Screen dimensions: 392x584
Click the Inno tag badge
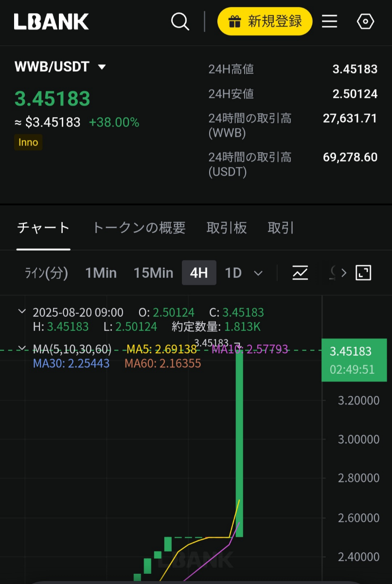coord(28,143)
